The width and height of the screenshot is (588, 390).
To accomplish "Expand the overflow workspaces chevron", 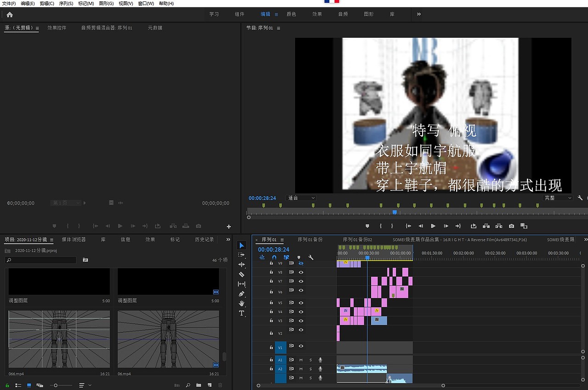I will [x=418, y=14].
